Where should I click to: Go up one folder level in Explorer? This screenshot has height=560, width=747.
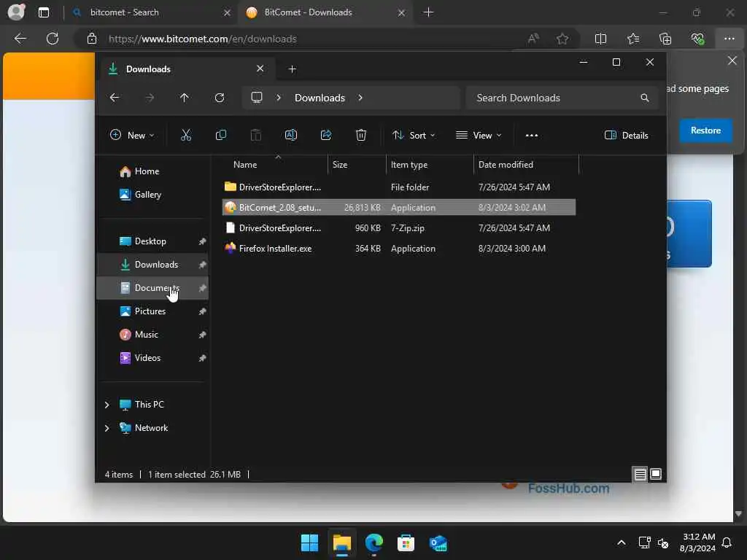pyautogui.click(x=185, y=98)
